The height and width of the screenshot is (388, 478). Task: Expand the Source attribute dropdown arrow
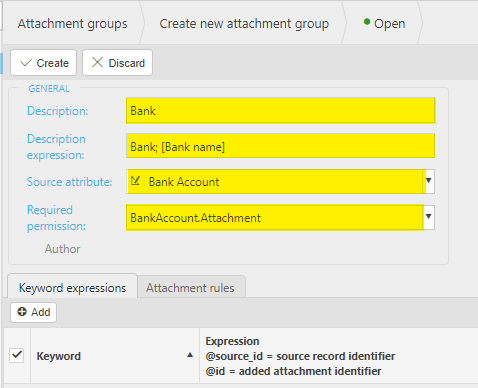tap(429, 181)
